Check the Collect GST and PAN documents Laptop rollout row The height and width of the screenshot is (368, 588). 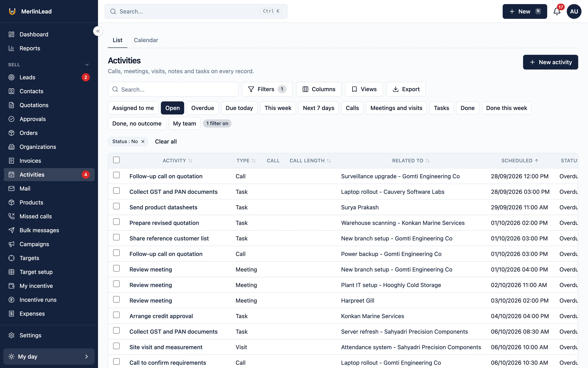[x=116, y=191]
